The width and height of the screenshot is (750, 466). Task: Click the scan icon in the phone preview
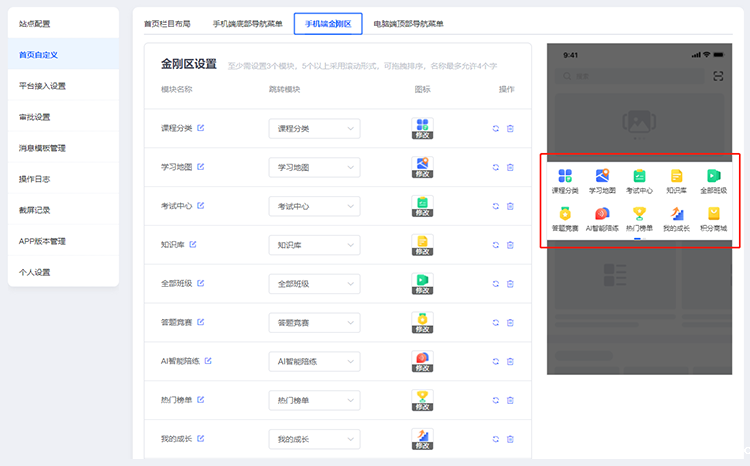click(717, 76)
